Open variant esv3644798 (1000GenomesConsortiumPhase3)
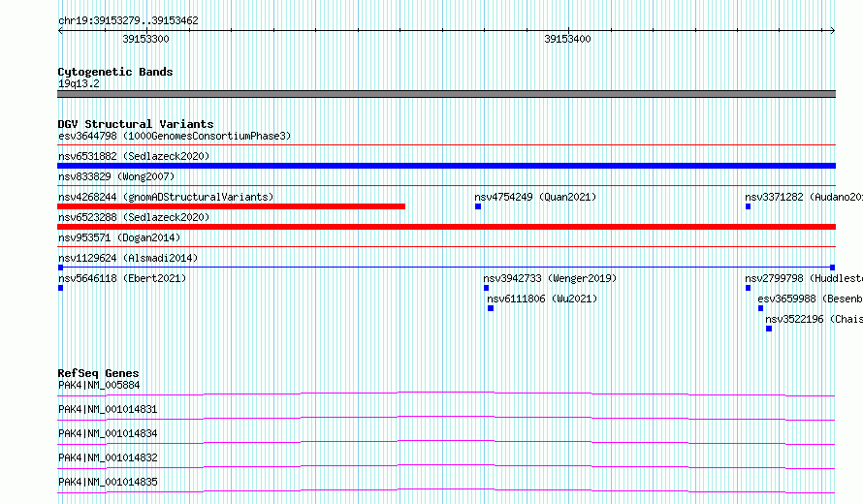 pos(175,136)
